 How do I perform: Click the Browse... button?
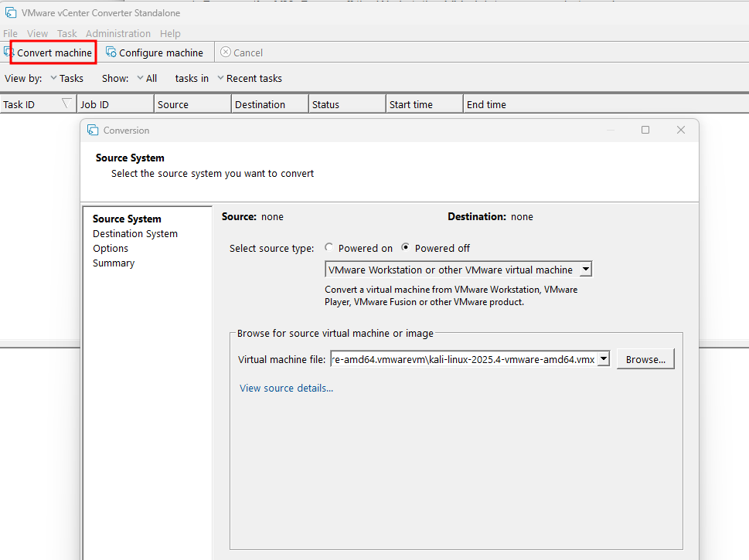click(x=645, y=359)
